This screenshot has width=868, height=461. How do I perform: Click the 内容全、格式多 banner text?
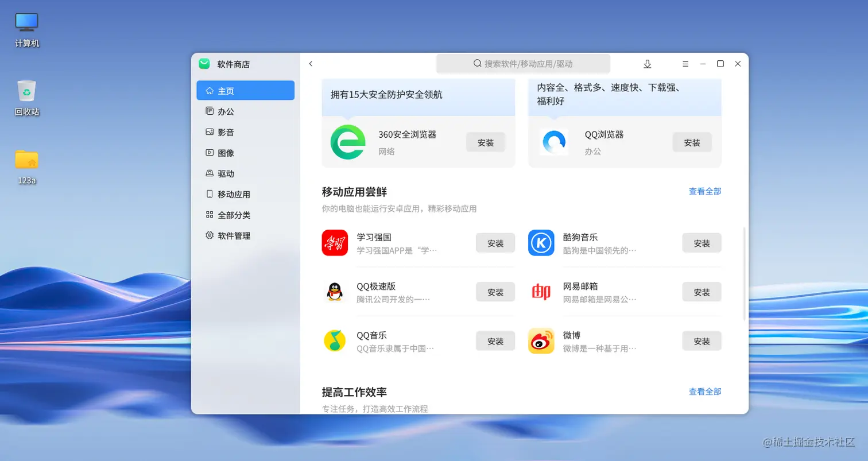tap(609, 94)
